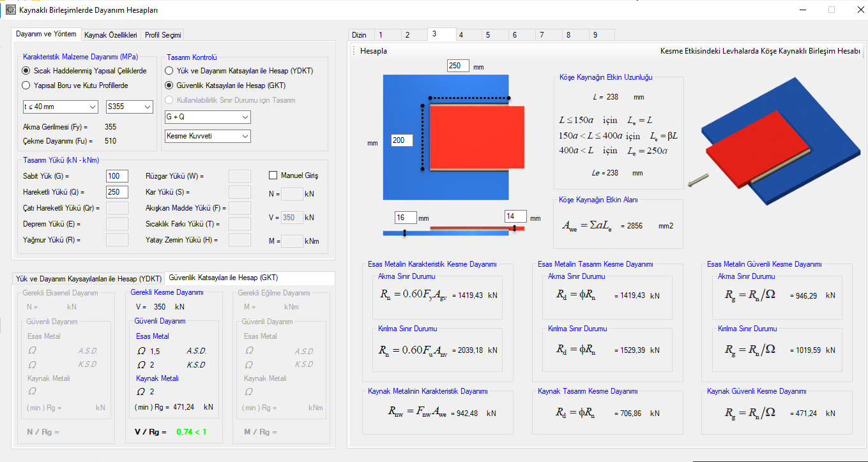Enable the Manuel Giriş checkbox

[x=293, y=175]
